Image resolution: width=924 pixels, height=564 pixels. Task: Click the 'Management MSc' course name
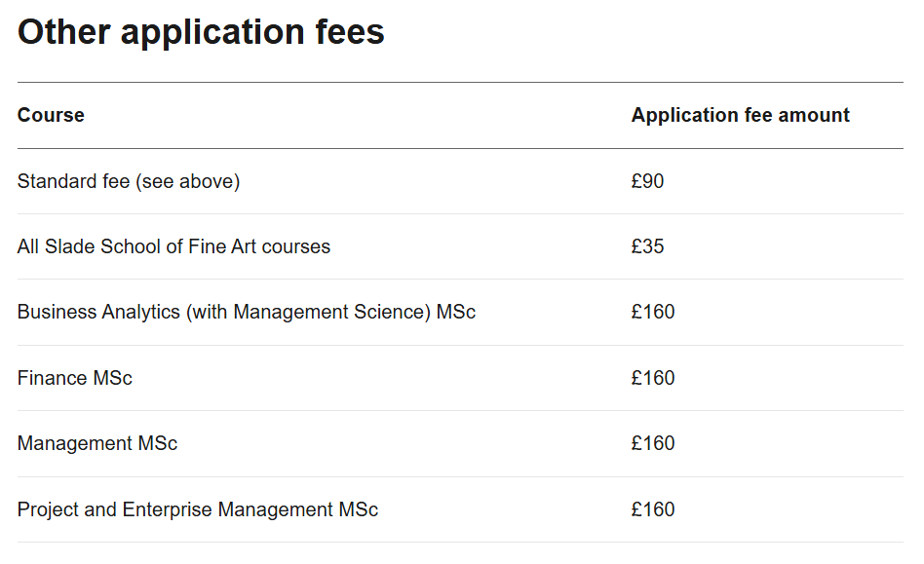pyautogui.click(x=97, y=443)
